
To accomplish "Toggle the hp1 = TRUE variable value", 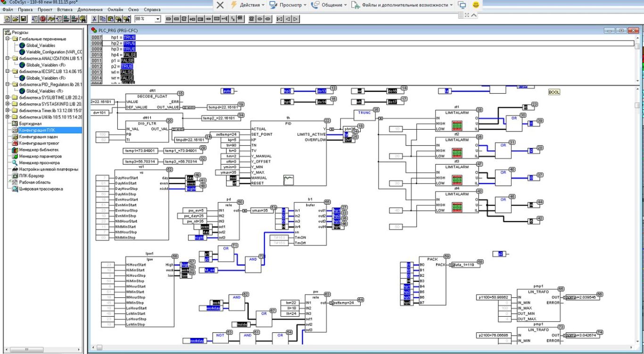I will point(129,37).
